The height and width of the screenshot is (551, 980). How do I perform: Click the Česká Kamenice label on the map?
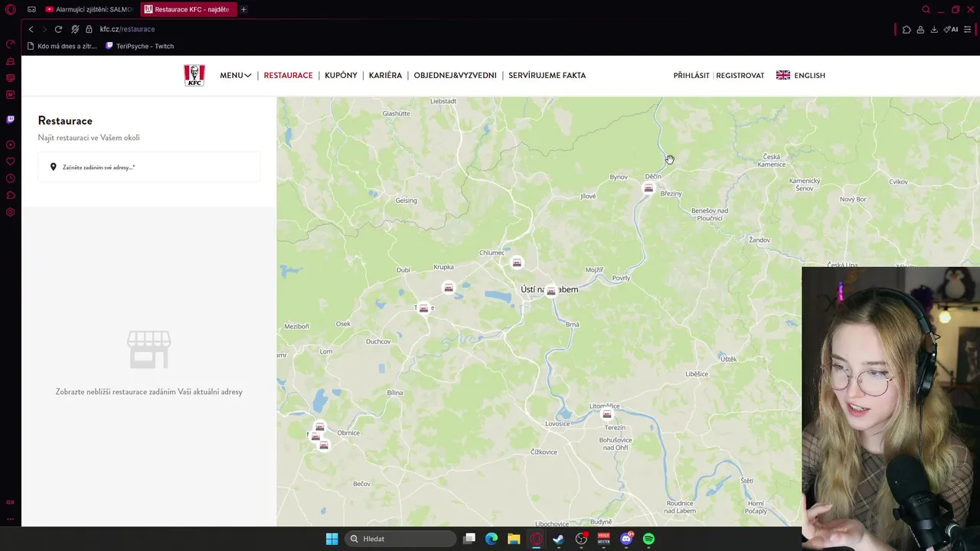(771, 160)
